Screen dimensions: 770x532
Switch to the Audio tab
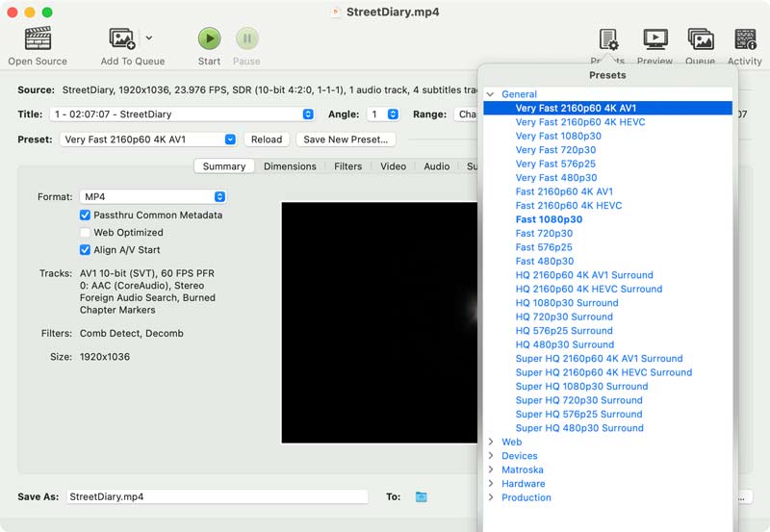pos(437,166)
